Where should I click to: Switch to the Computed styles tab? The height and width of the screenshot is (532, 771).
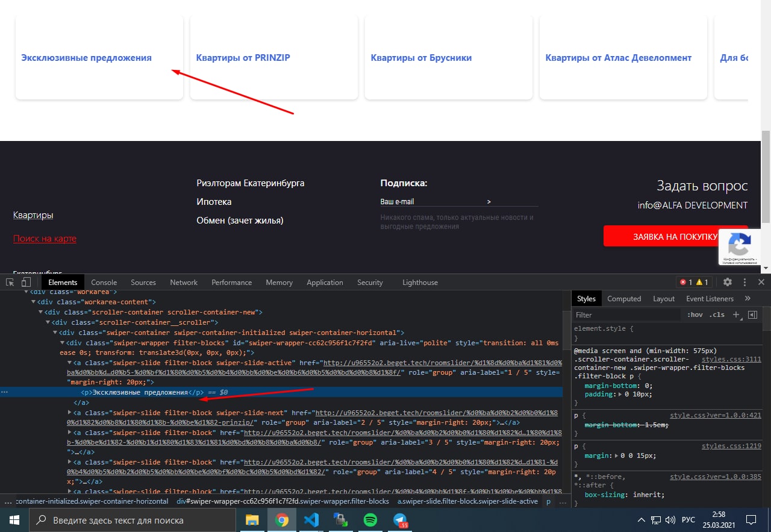tap(624, 298)
